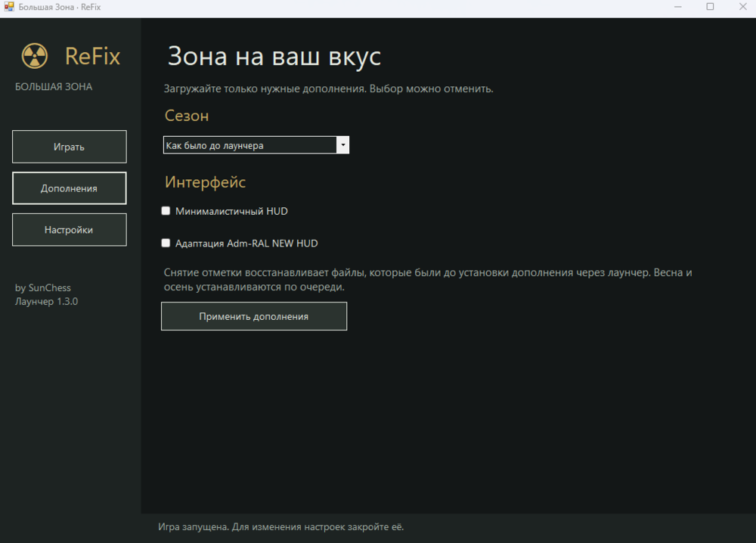Minimize the ReFix launcher window
The image size is (756, 543).
[678, 7]
